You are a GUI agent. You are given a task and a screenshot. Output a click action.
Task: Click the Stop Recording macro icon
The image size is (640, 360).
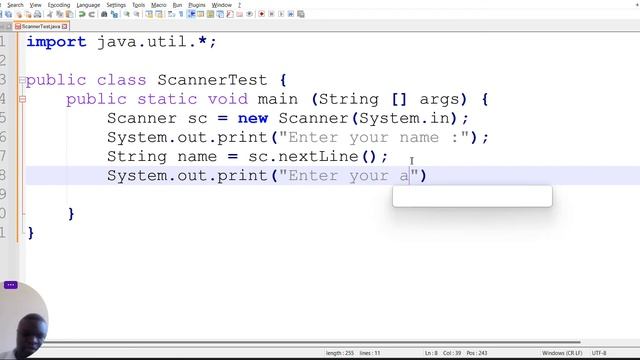tap(271, 14)
